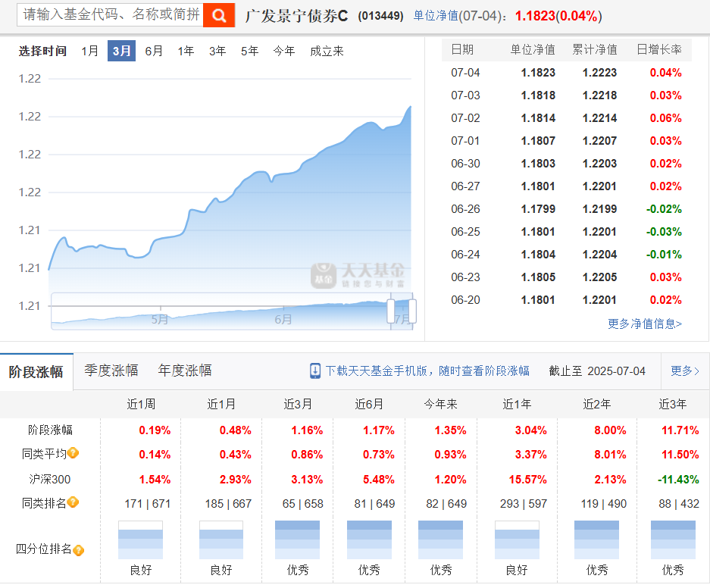
Task: Focus the fund code search input
Action: (110, 15)
